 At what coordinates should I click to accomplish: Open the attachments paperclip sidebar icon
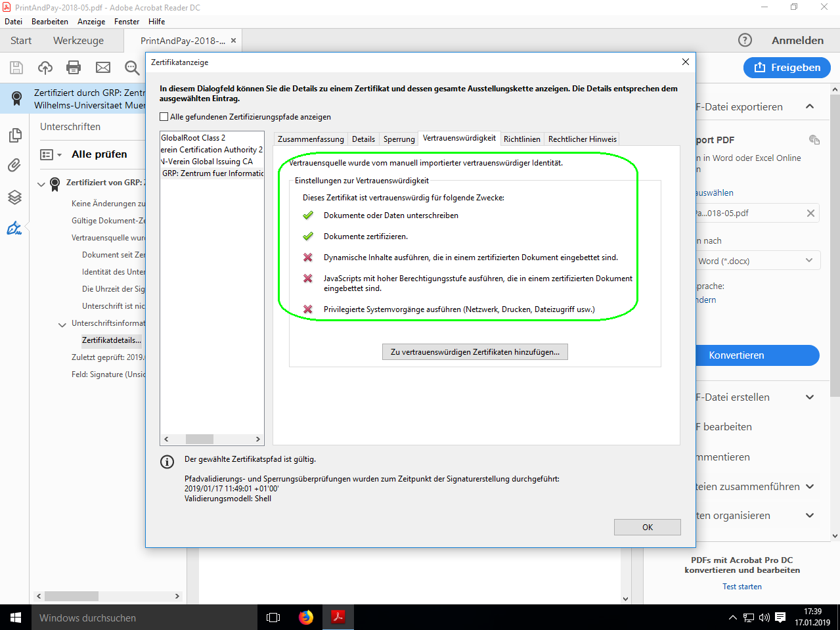click(x=14, y=165)
